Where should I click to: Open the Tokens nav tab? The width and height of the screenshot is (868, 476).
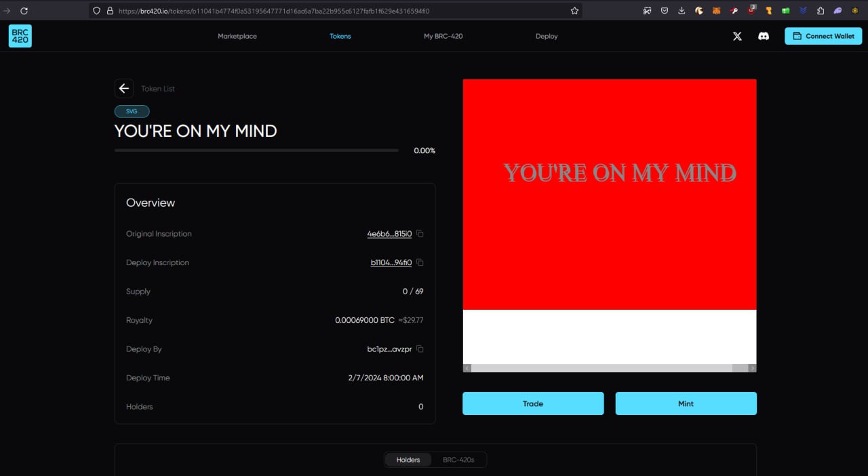pos(340,36)
